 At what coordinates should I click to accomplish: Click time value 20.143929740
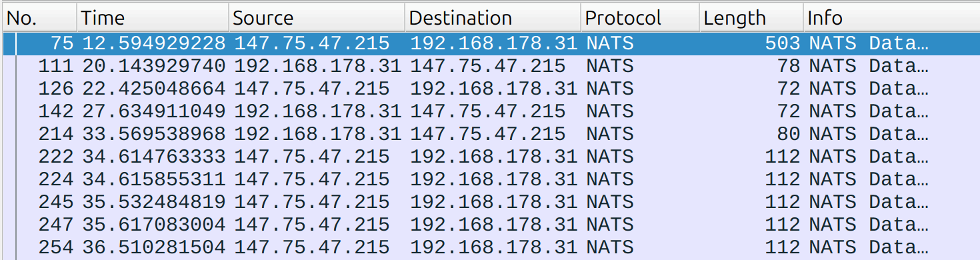pyautogui.click(x=154, y=67)
